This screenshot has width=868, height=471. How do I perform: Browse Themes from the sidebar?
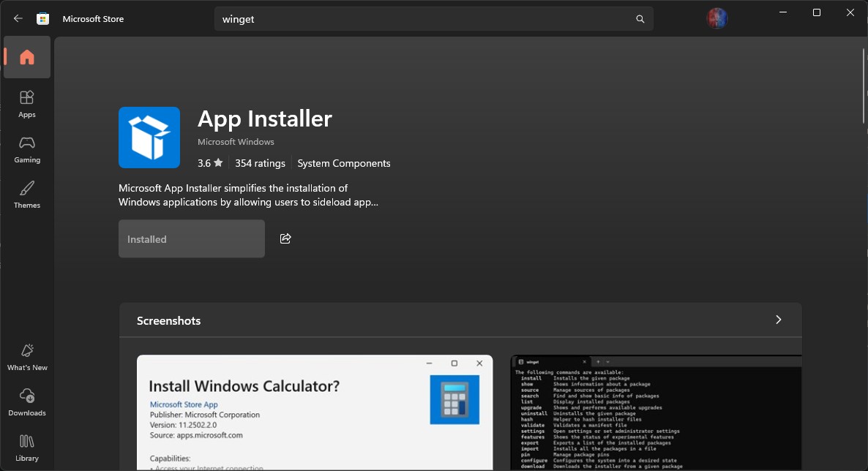point(27,194)
